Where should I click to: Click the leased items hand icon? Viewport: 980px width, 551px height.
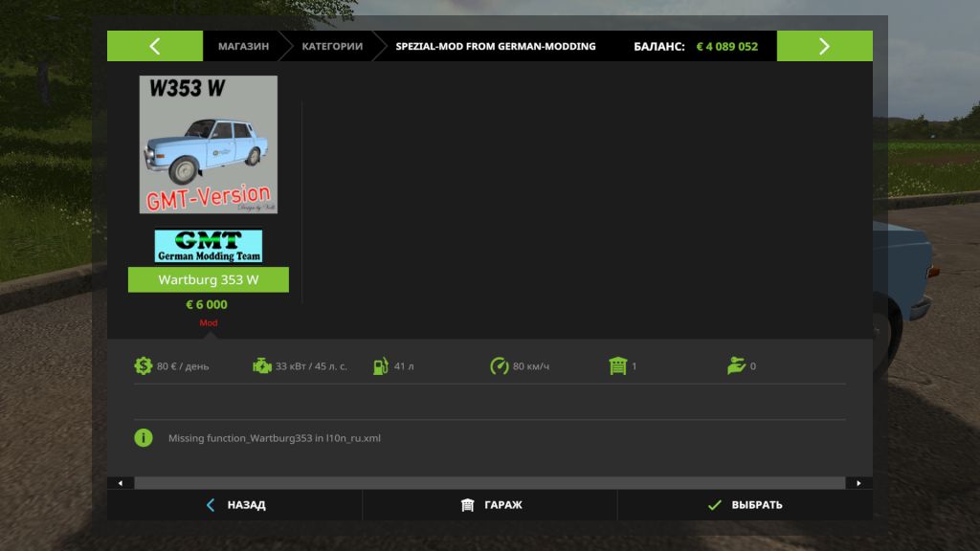(x=736, y=365)
